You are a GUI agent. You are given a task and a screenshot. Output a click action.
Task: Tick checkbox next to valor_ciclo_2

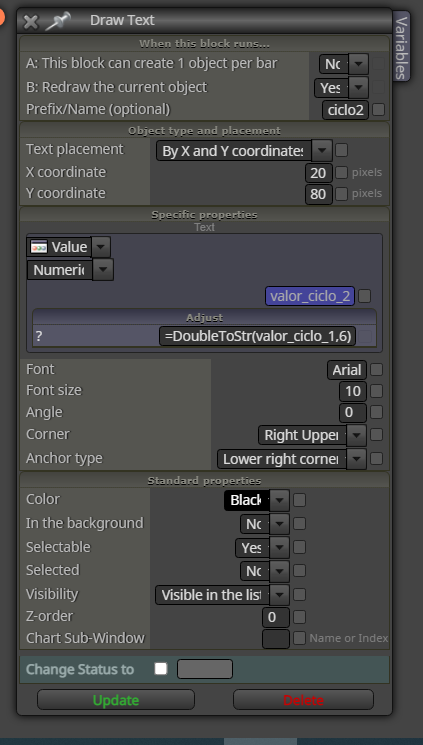[x=364, y=296]
